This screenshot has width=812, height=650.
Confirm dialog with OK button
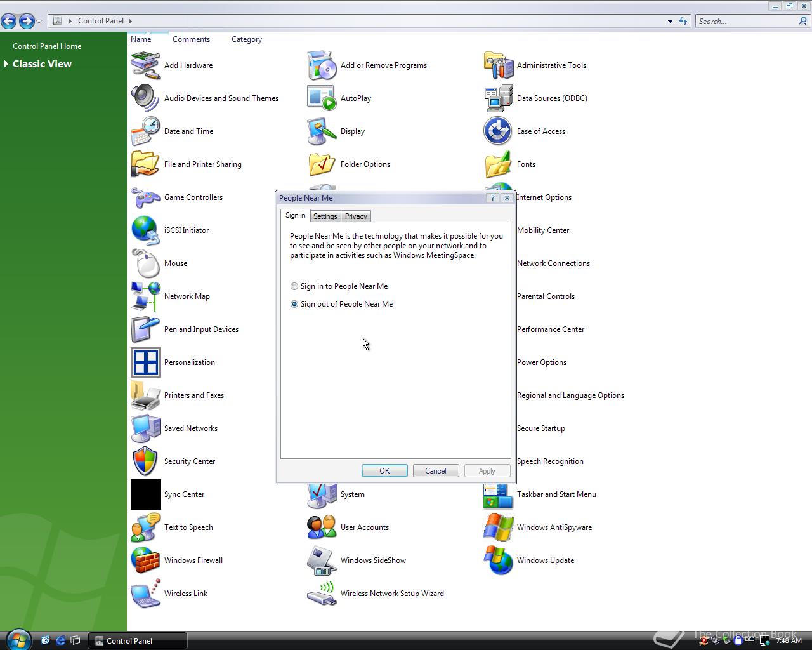tap(384, 471)
